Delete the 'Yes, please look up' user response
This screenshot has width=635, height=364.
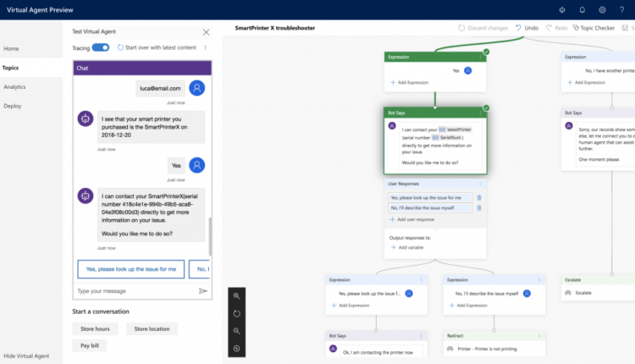[x=479, y=197]
